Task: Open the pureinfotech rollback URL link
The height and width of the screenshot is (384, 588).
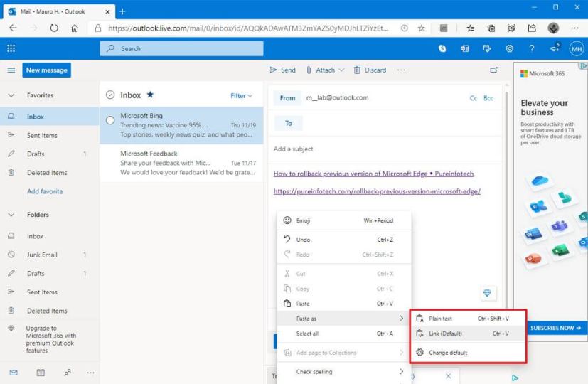Action: (377, 191)
